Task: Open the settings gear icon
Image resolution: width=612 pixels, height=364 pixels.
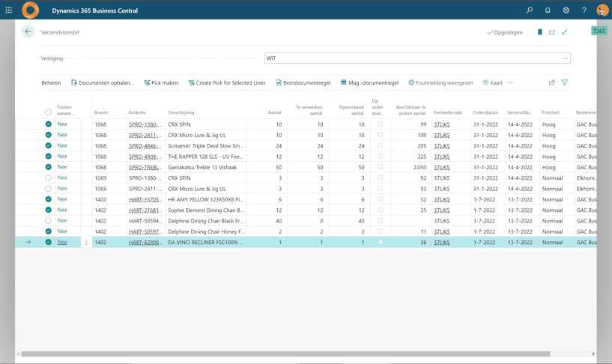Action: point(566,10)
